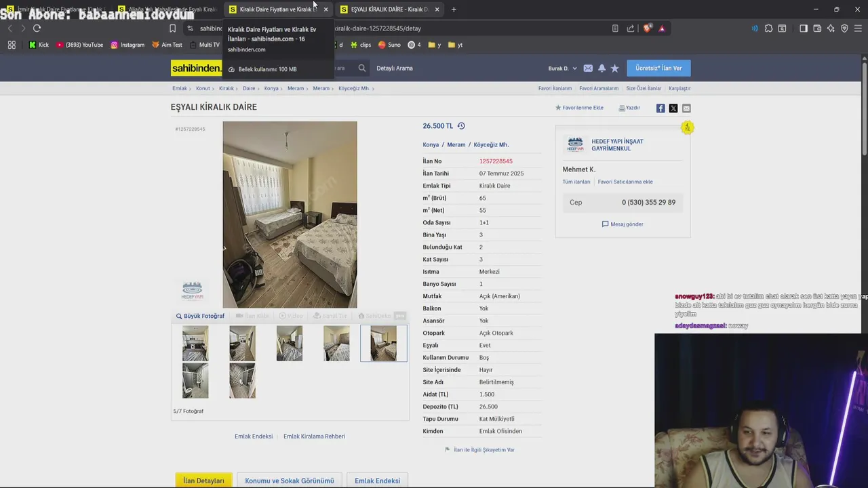
Task: Select the Emlak Endeksi tab button
Action: point(377,481)
